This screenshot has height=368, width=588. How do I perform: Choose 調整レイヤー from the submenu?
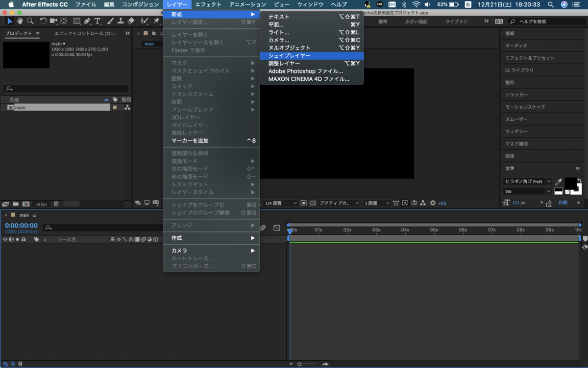(x=312, y=64)
